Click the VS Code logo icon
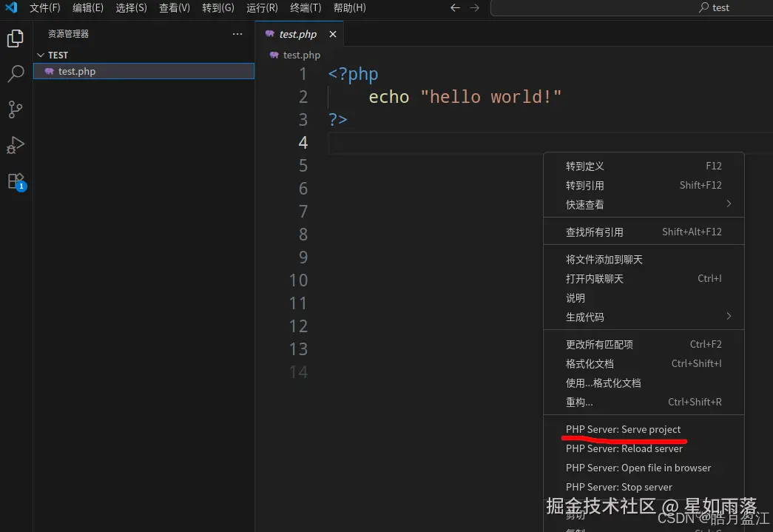Viewport: 773px width, 532px height. click(11, 7)
